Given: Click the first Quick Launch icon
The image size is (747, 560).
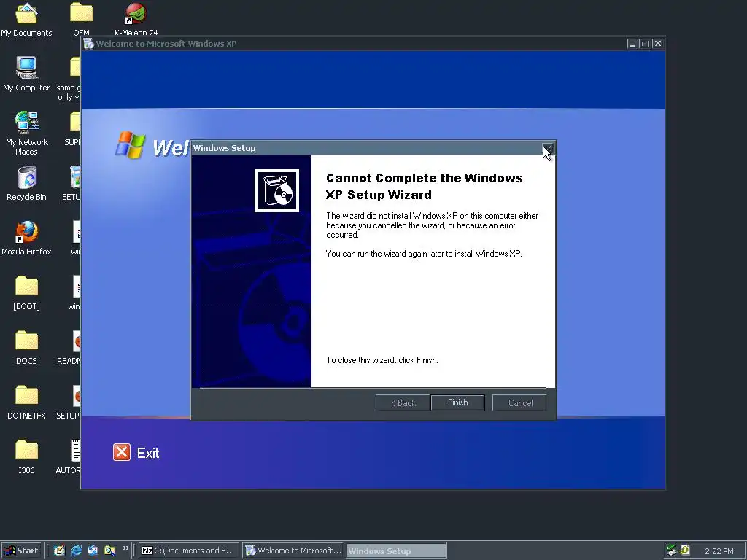Looking at the screenshot, I should pyautogui.click(x=59, y=551).
